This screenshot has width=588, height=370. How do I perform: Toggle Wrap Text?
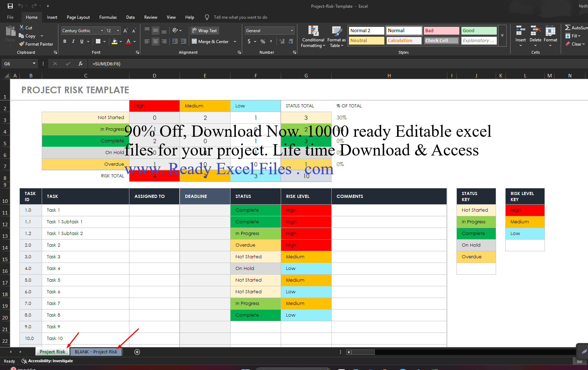(205, 31)
